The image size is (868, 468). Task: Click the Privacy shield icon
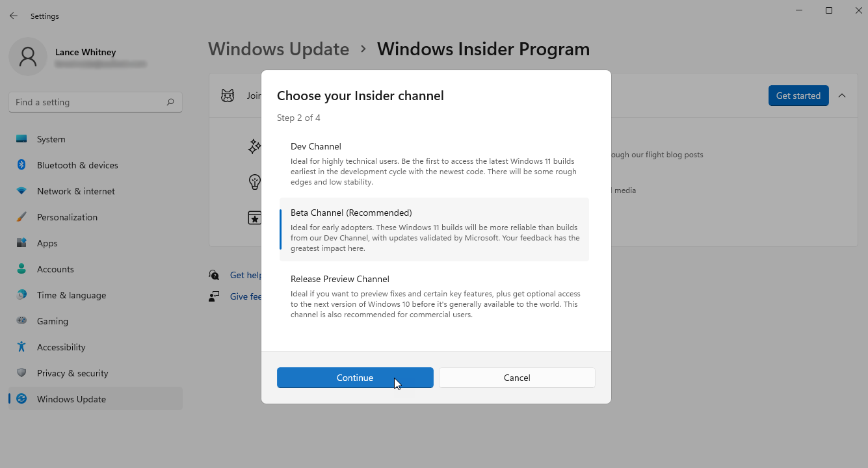[21, 373]
